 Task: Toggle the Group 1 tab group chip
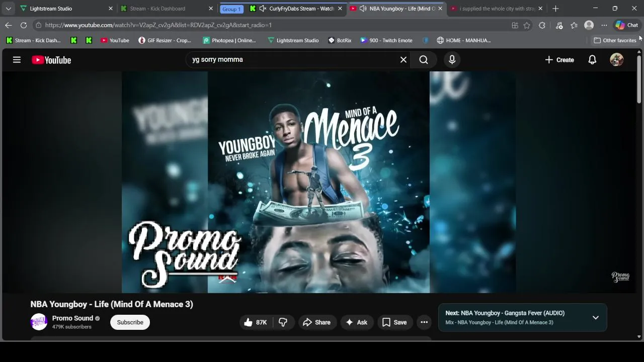(231, 9)
